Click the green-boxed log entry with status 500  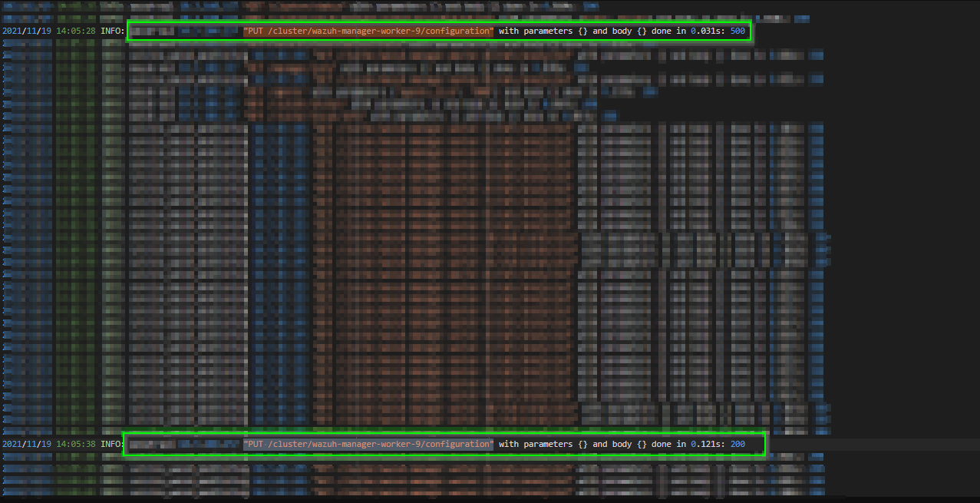coord(437,31)
